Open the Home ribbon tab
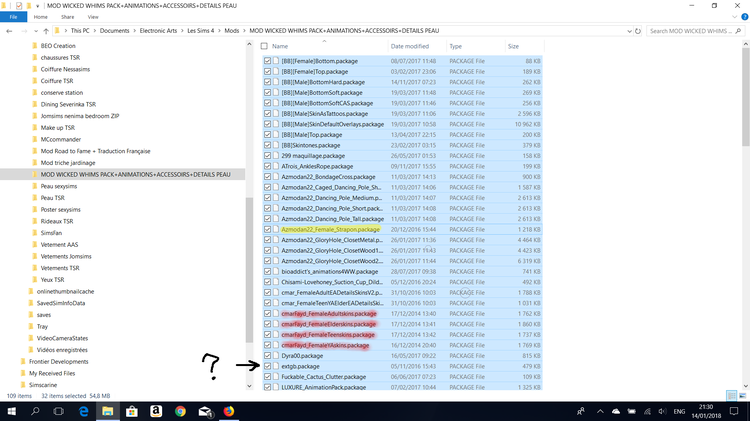Screen dimensions: 750x421 [41, 17]
